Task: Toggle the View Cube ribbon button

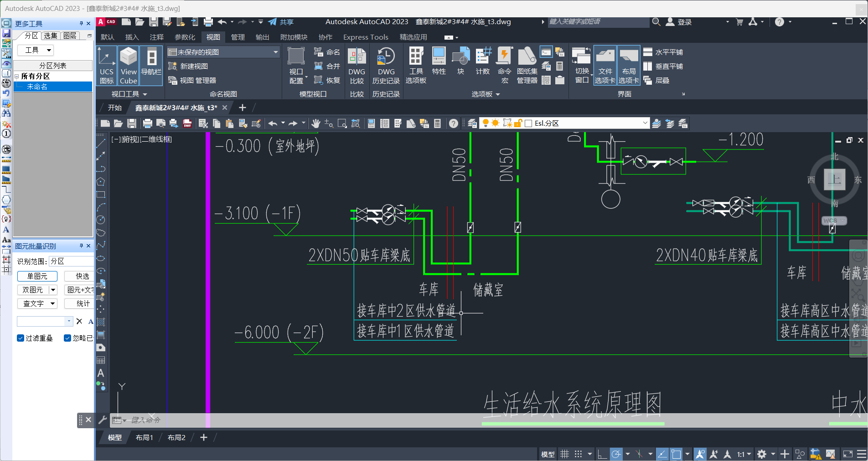Action: click(129, 66)
